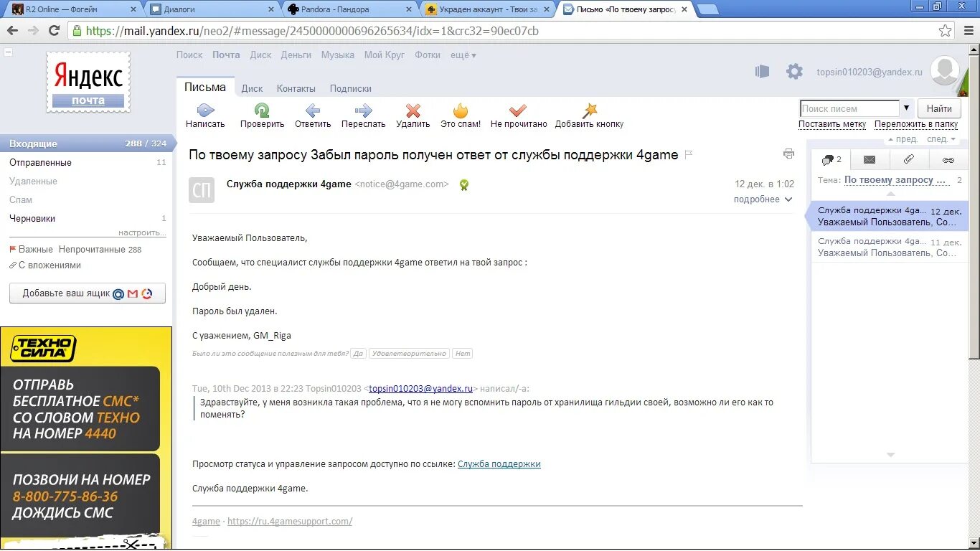The height and width of the screenshot is (551, 980).
Task: Click Добавить кнопку wand icon
Action: pos(590,110)
